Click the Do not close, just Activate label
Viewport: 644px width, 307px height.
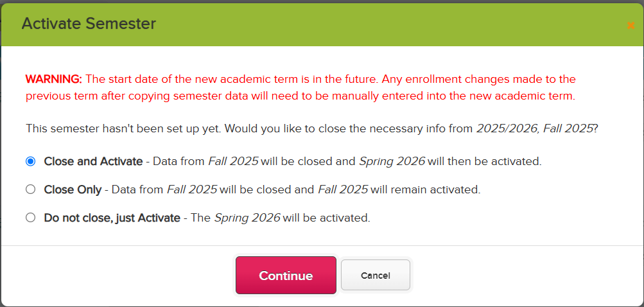pyautogui.click(x=112, y=218)
